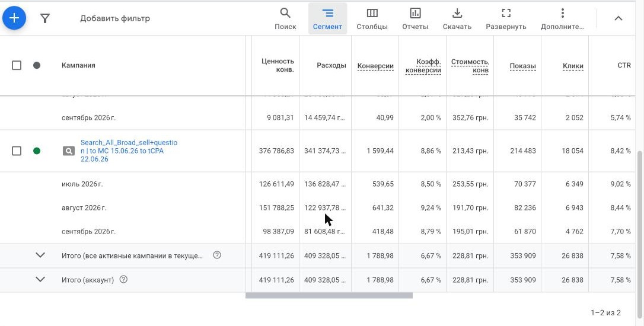Sort by the Конверсии column header
The image size is (644, 326).
(375, 66)
